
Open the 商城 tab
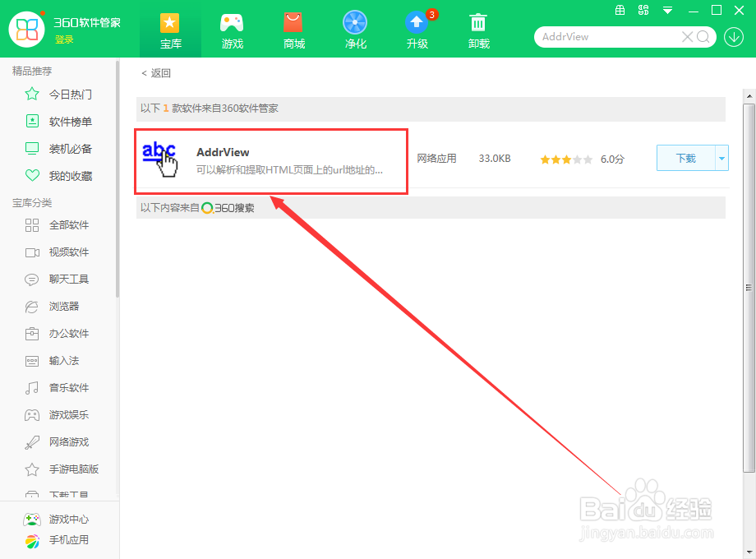click(x=293, y=30)
